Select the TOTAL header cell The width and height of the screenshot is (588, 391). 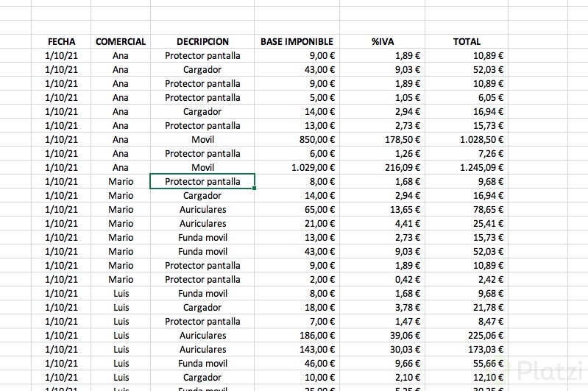pos(467,42)
